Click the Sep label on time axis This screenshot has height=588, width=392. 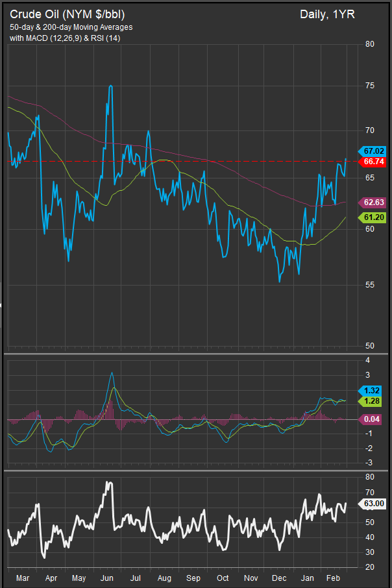click(x=193, y=577)
